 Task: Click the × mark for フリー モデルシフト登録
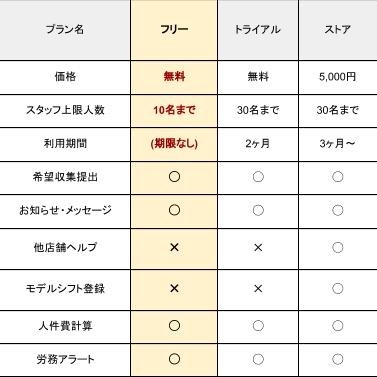coord(174,288)
